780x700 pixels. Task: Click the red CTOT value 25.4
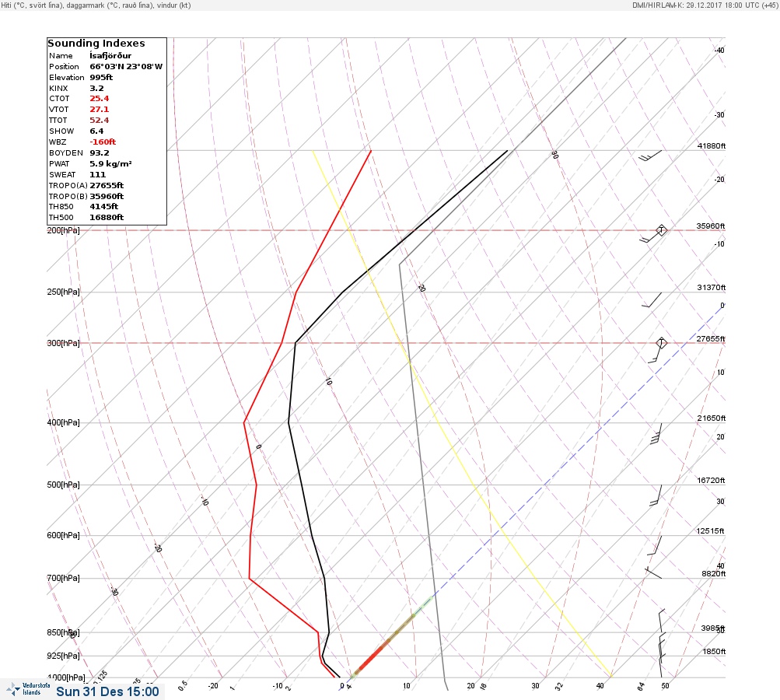click(x=99, y=99)
